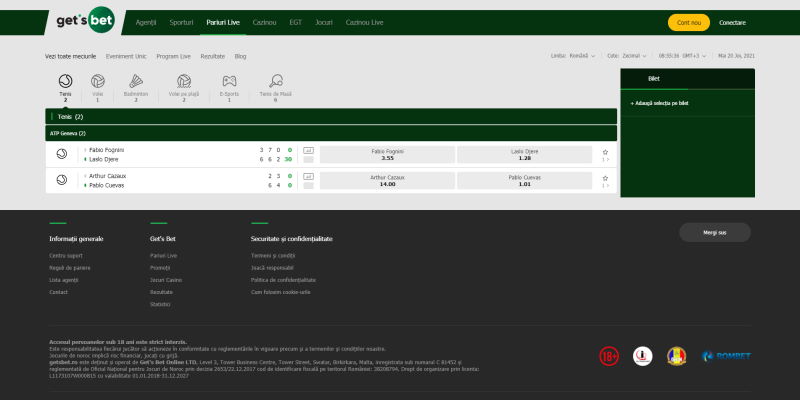Select the Tenis de Masă icon
The width and height of the screenshot is (800, 400).
[x=276, y=81]
